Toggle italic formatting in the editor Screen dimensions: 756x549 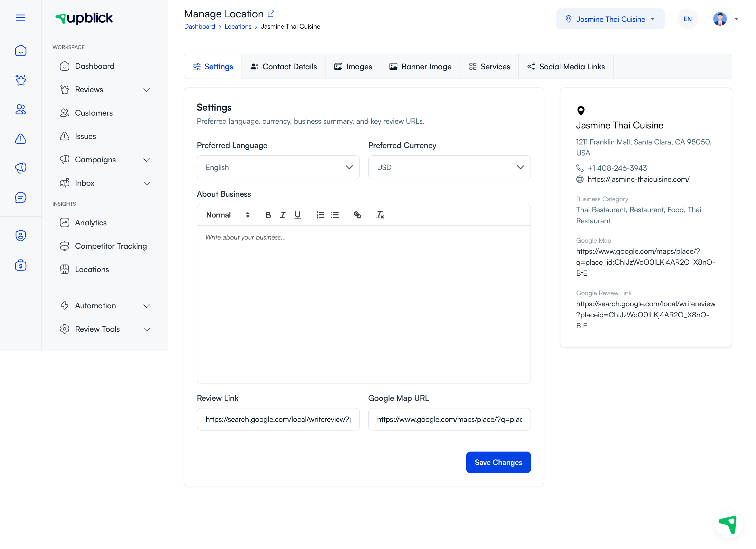coord(283,215)
